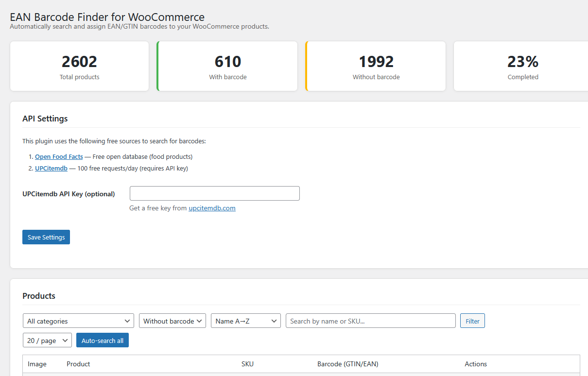Save the API settings
This screenshot has height=376, width=588.
point(46,237)
